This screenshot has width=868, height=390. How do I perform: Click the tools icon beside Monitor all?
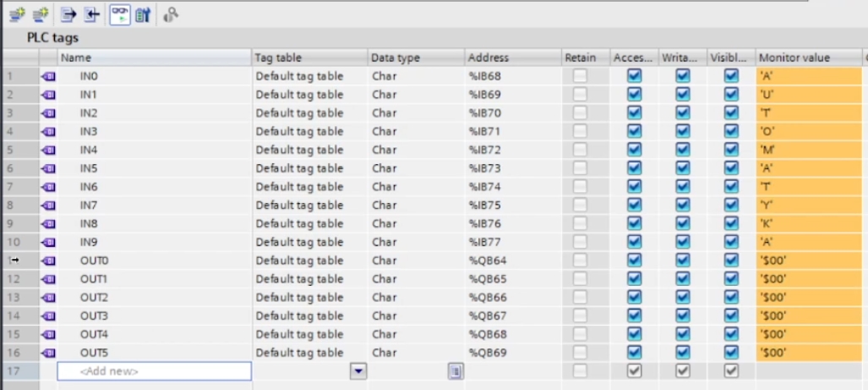pos(143,14)
